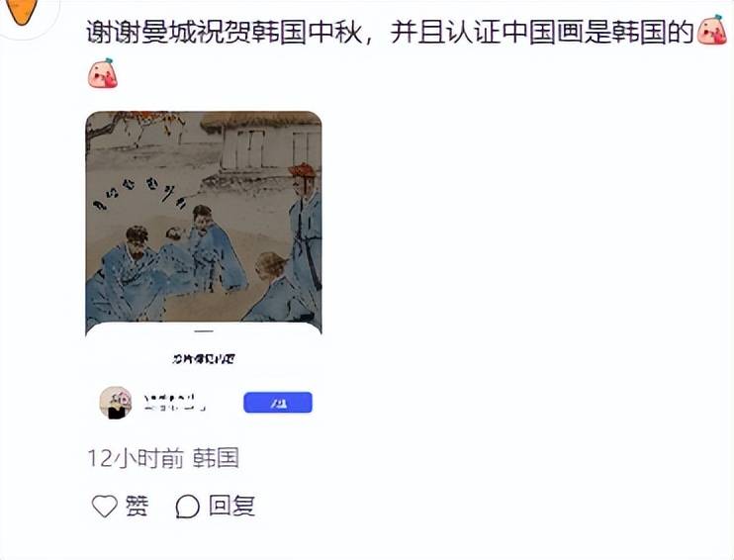Click the heart like icon
Image resolution: width=734 pixels, height=560 pixels.
pyautogui.click(x=105, y=507)
